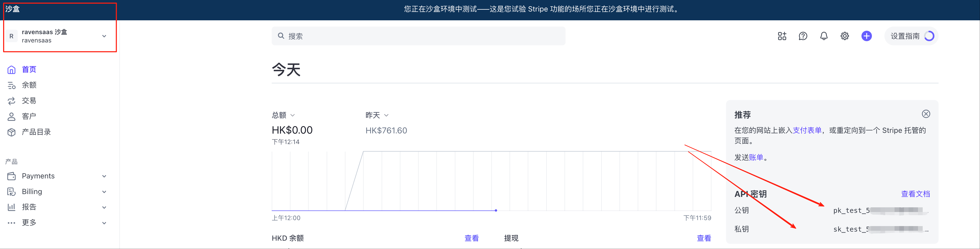
Task: Click the 下午11:59 chart axis label
Action: pos(697,218)
